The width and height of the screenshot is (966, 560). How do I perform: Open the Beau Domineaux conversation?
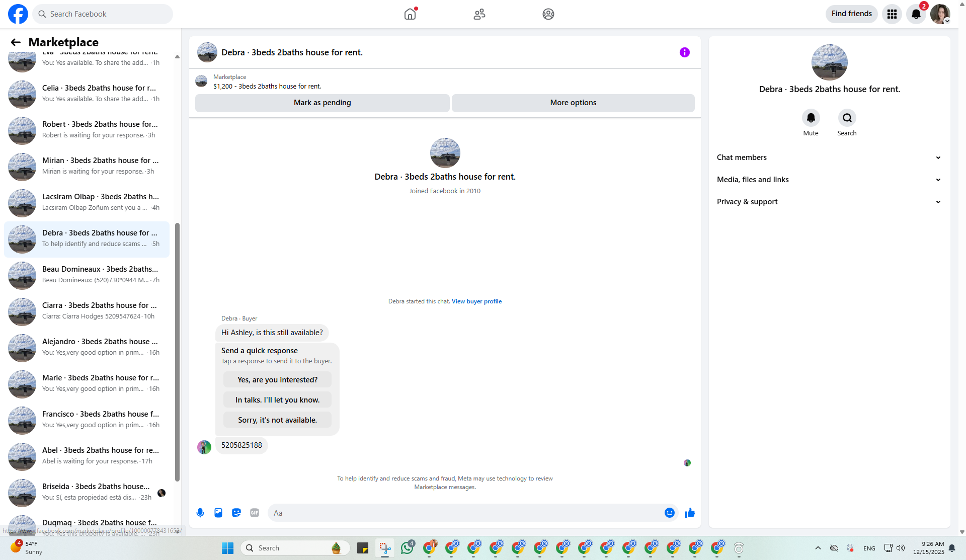(87, 275)
